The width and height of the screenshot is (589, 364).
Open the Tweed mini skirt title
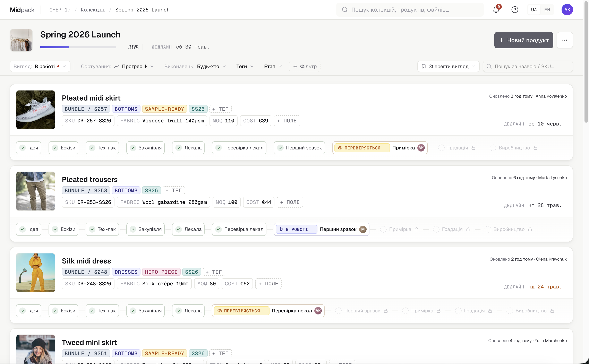click(x=89, y=343)
